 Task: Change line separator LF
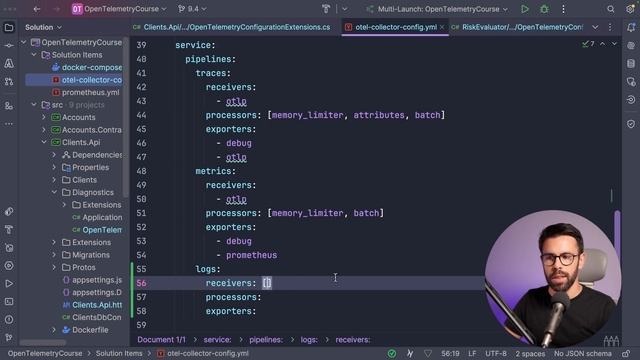(x=472, y=353)
